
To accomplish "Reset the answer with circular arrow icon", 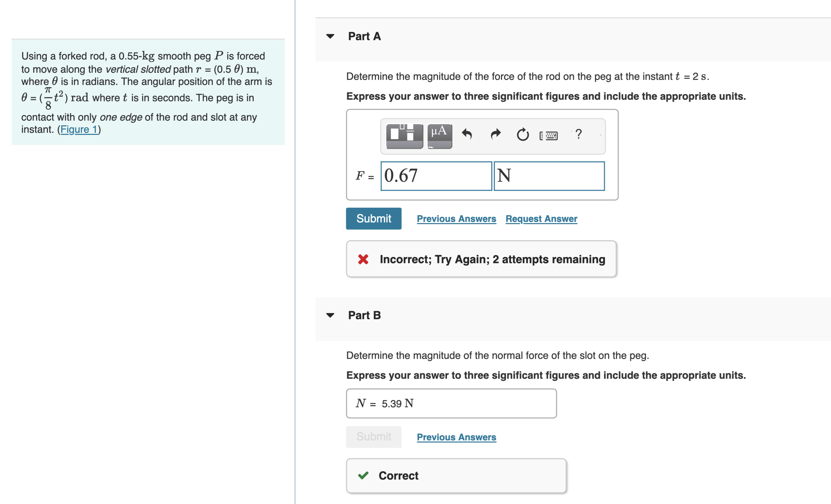I will tap(523, 135).
